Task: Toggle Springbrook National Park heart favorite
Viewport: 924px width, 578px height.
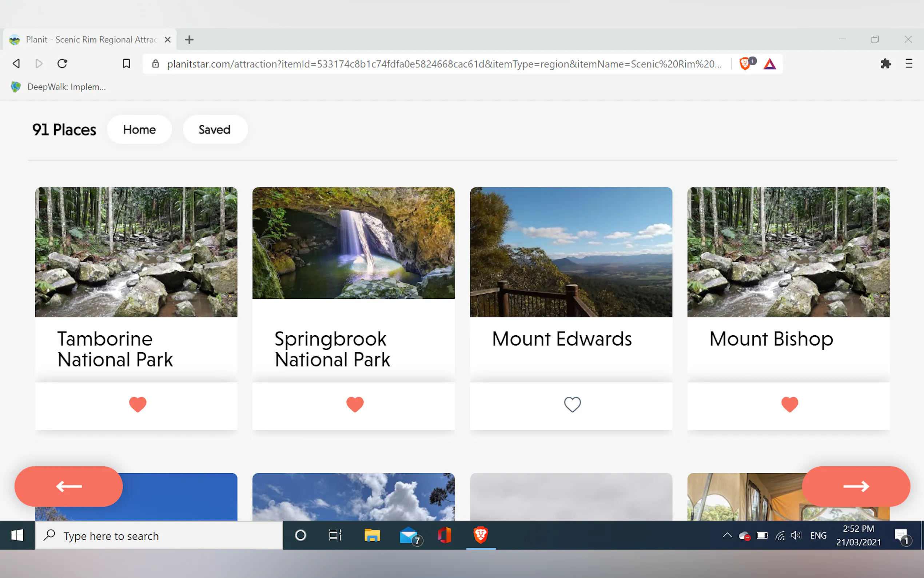Action: pyautogui.click(x=355, y=404)
